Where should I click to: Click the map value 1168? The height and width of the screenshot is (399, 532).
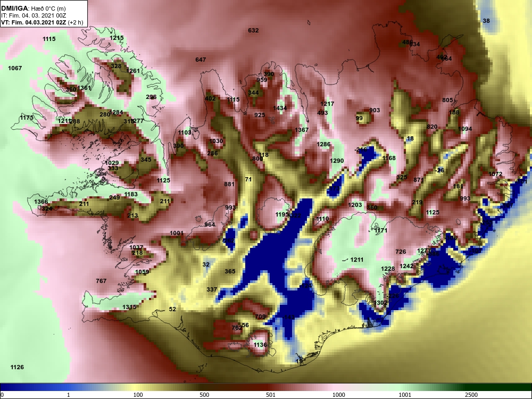pyautogui.click(x=389, y=158)
